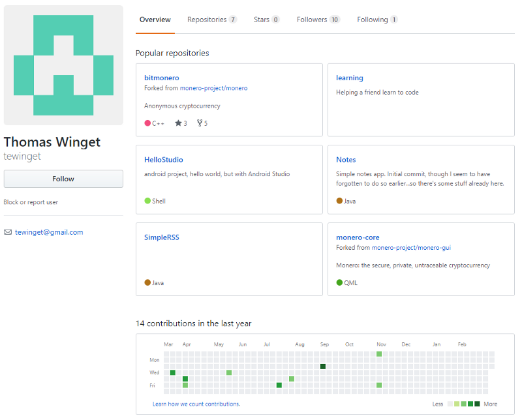Open the HelloStudio repository
This screenshot has height=420, width=522.
[164, 159]
